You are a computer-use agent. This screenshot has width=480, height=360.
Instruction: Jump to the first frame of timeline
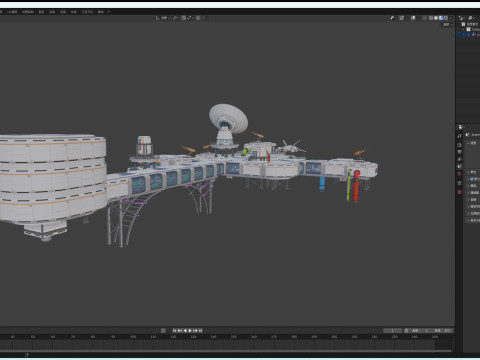click(174, 330)
